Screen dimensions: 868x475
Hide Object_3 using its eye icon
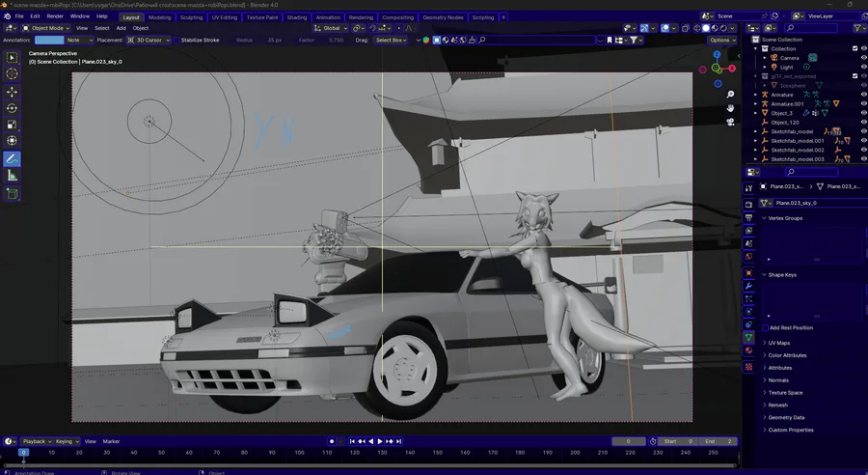coord(863,113)
